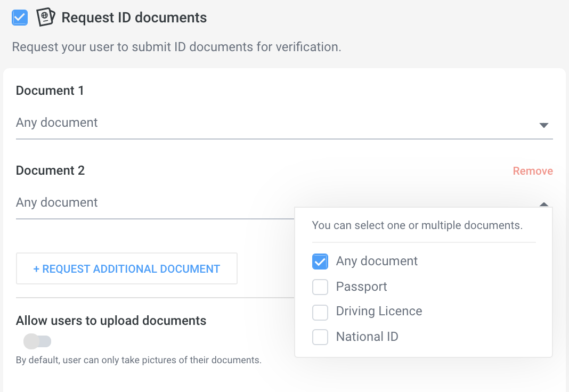
Task: Uncheck the Any document option
Action: (x=320, y=262)
